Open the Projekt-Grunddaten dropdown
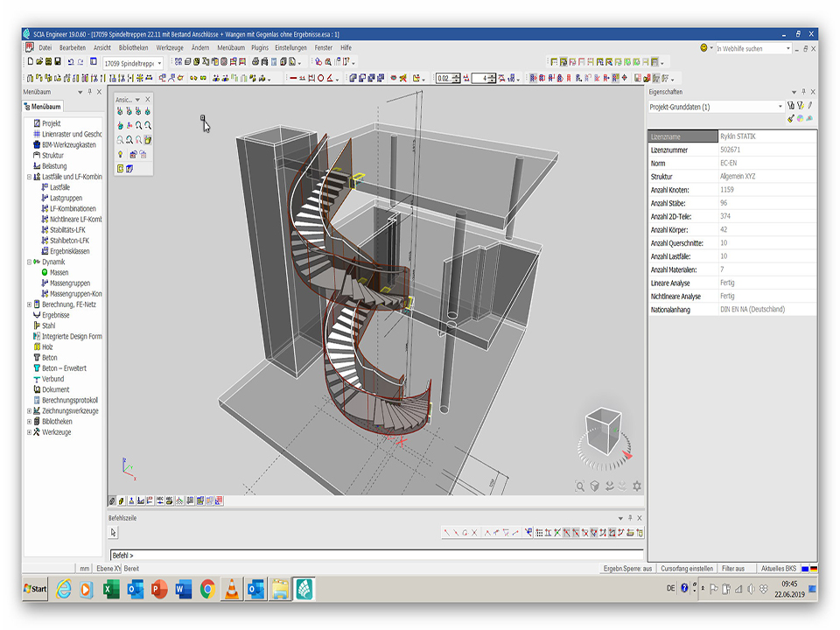 pos(780,107)
